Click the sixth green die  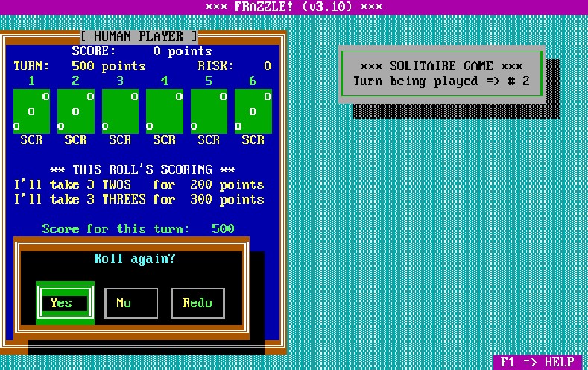(253, 111)
